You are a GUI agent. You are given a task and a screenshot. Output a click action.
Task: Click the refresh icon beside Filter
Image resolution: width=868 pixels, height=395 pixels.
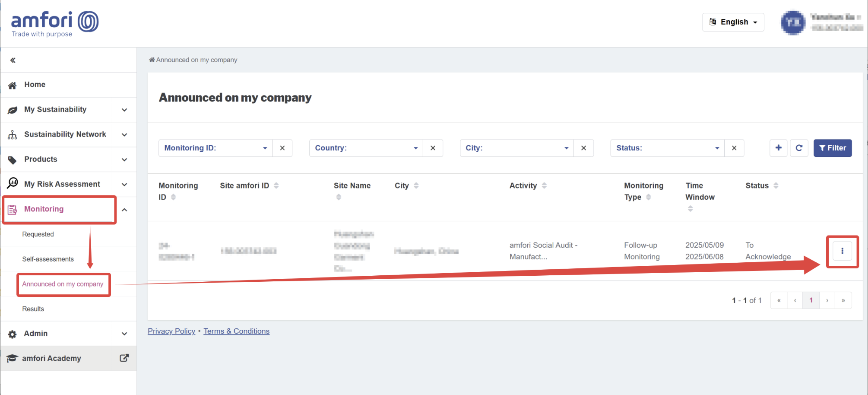click(798, 148)
